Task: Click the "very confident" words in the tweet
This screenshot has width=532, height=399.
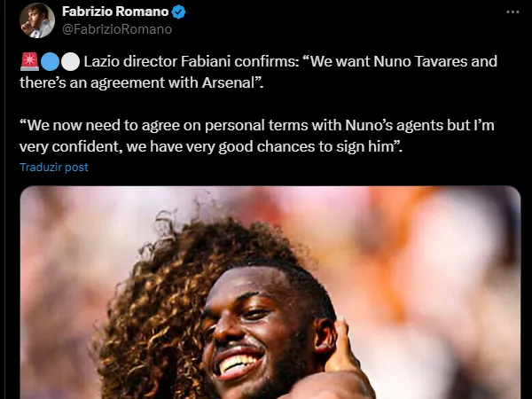Action: point(69,147)
